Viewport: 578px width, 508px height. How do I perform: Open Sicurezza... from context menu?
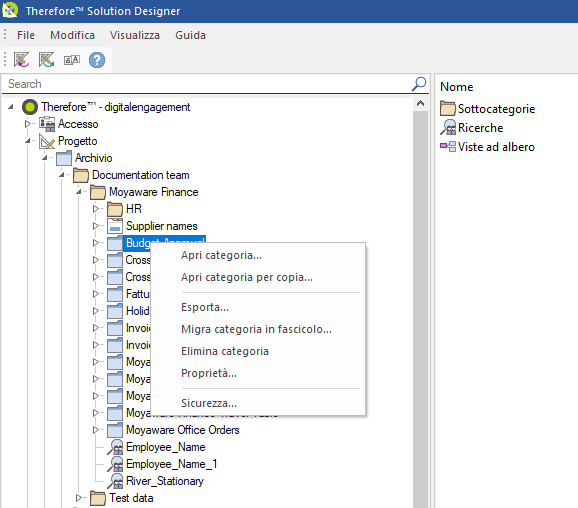(x=258, y=403)
